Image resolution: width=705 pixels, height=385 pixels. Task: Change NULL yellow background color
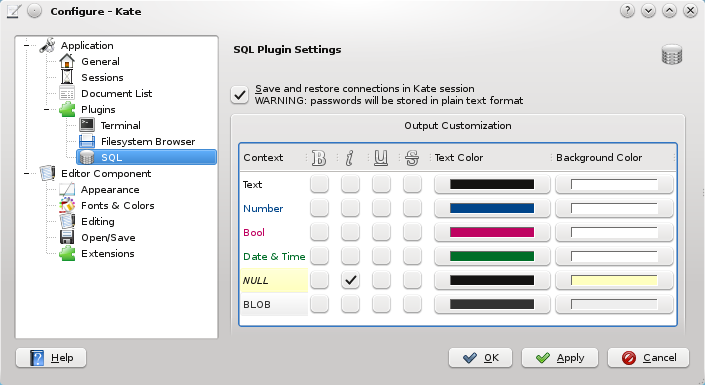(x=614, y=280)
